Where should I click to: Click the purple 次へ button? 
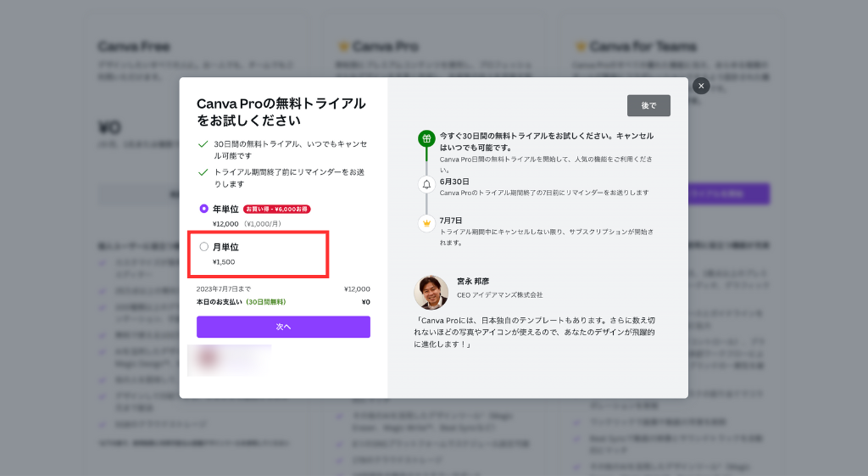coord(283,327)
